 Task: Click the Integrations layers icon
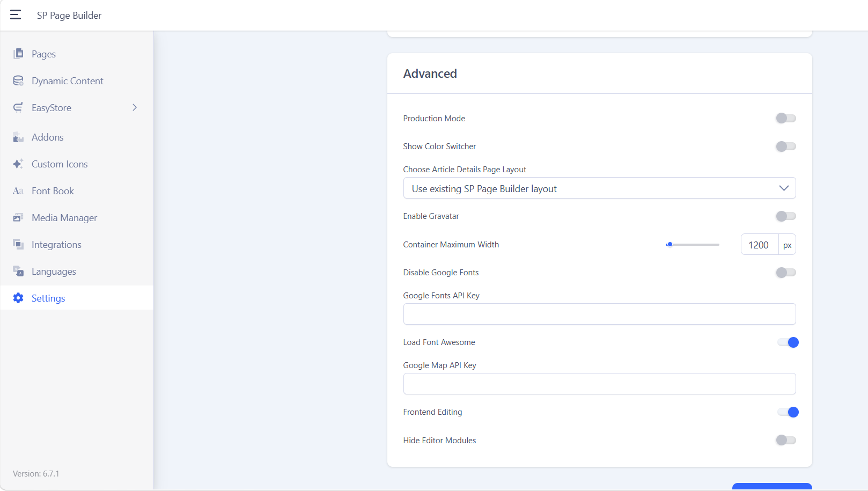click(18, 244)
